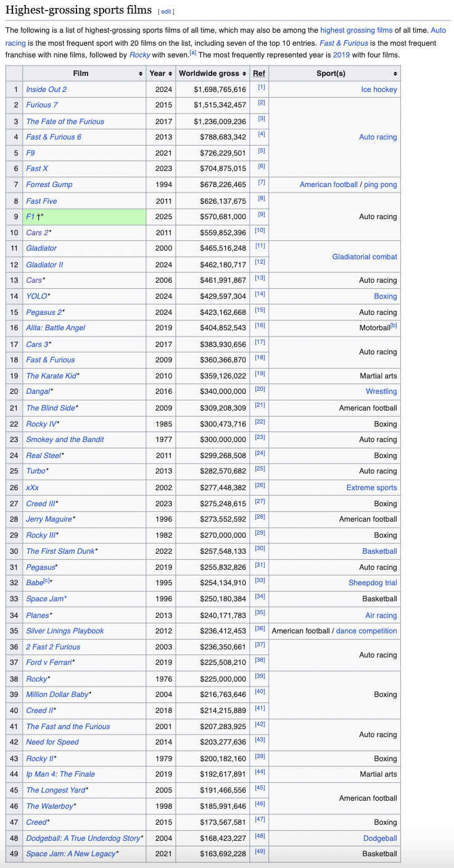Screen dimensions: 454x868
Task: Open reference [49] for Space Jam: A New Legacy
Action: pyautogui.click(x=260, y=852)
